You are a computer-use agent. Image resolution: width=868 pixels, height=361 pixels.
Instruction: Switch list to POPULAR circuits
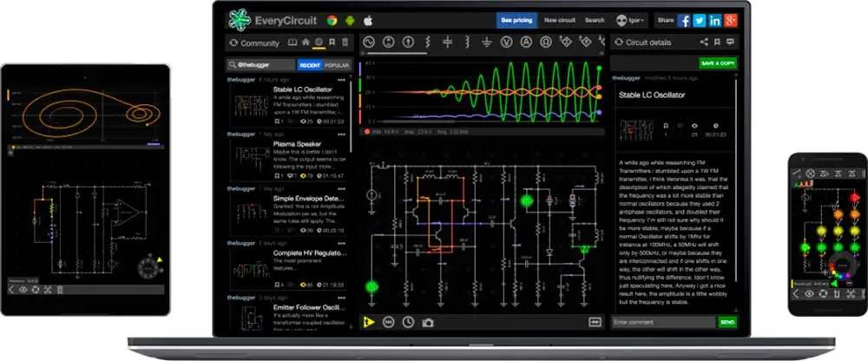336,65
